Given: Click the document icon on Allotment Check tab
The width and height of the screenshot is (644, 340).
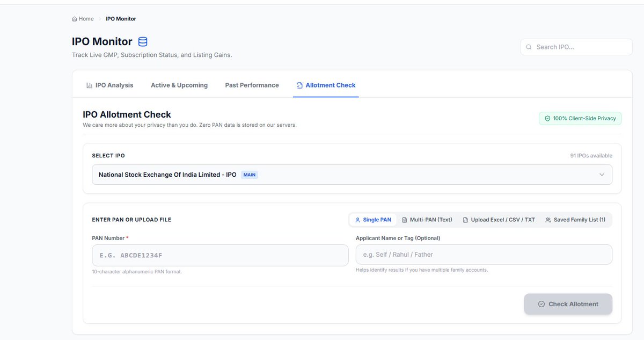Looking at the screenshot, I should (299, 85).
